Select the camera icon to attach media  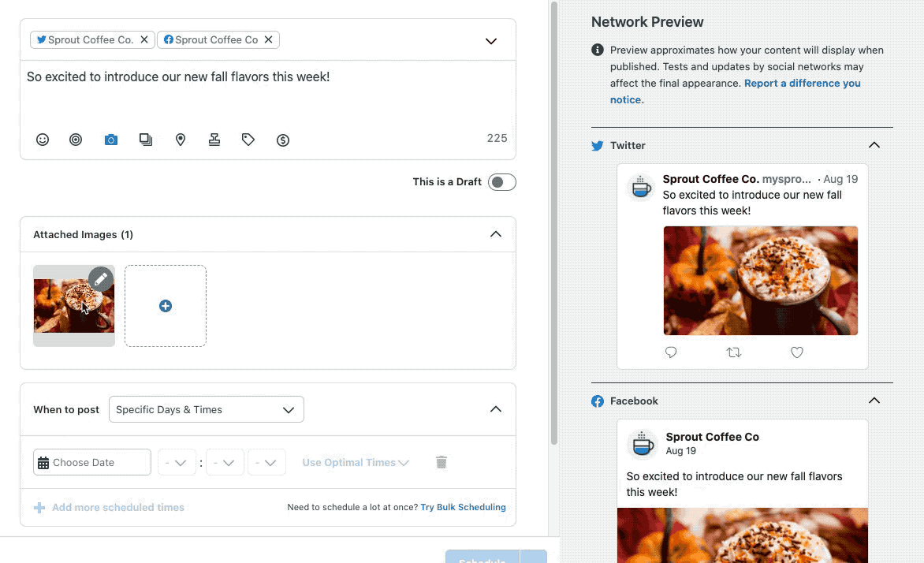pyautogui.click(x=110, y=140)
